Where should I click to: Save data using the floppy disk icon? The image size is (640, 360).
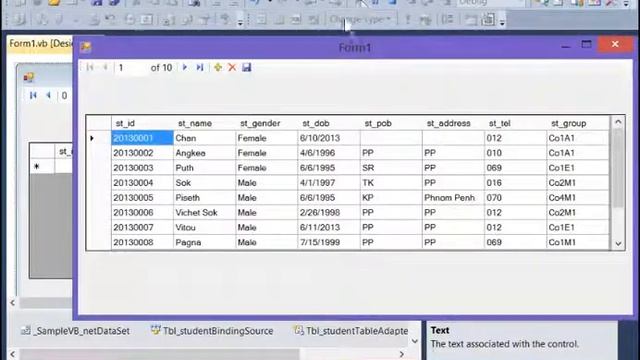[x=247, y=67]
